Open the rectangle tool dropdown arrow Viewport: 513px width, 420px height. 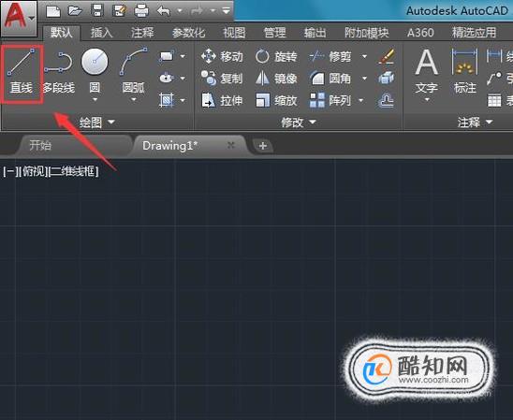tap(183, 56)
